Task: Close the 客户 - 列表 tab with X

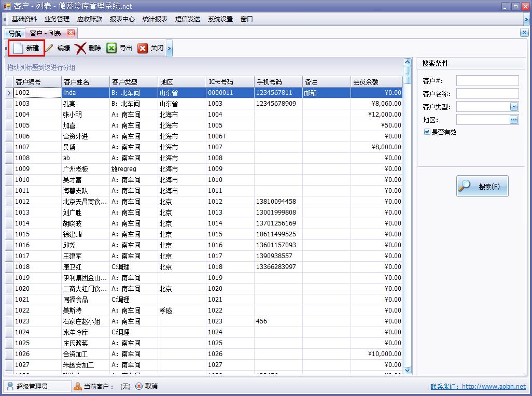Action: (x=71, y=33)
